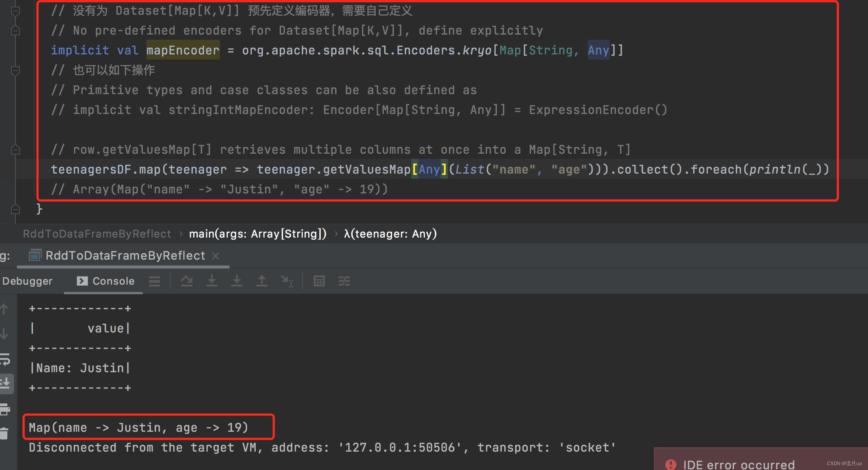
Task: Click comment '// Array(Map("name" -> "Justin"...'
Action: click(220, 189)
